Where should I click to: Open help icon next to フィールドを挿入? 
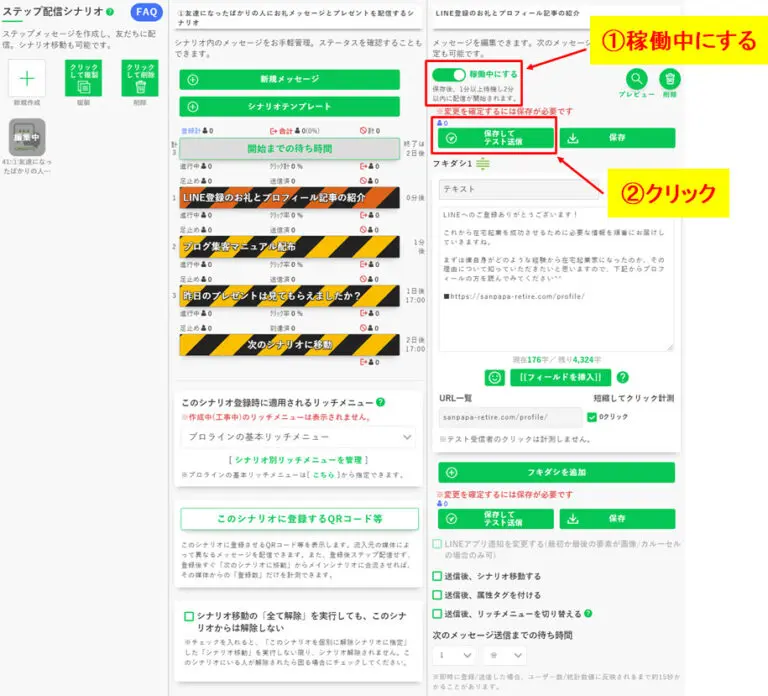tap(623, 378)
